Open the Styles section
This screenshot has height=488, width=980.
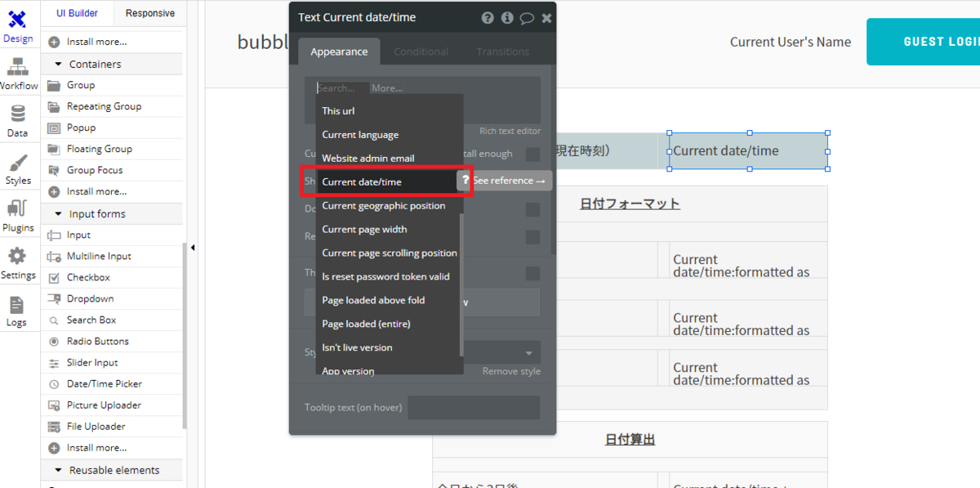click(x=17, y=168)
